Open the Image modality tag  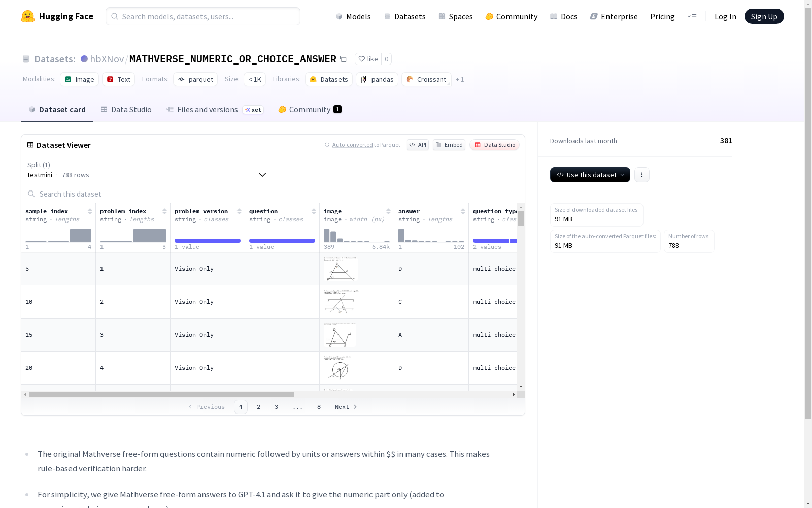(x=80, y=79)
